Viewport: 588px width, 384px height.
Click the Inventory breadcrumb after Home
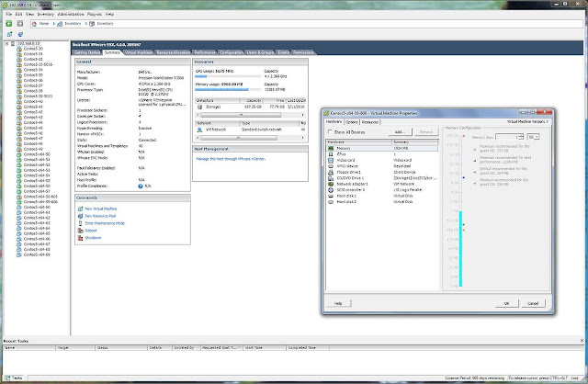73,24
